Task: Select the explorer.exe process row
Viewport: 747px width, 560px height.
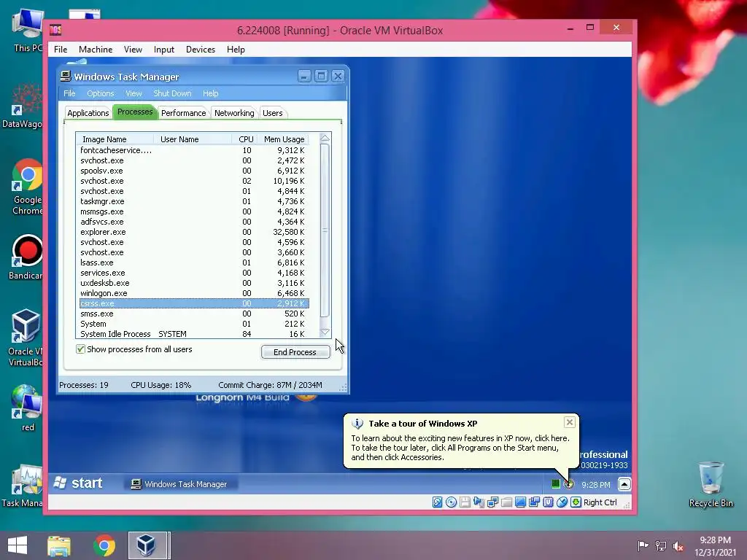Action: coord(194,232)
